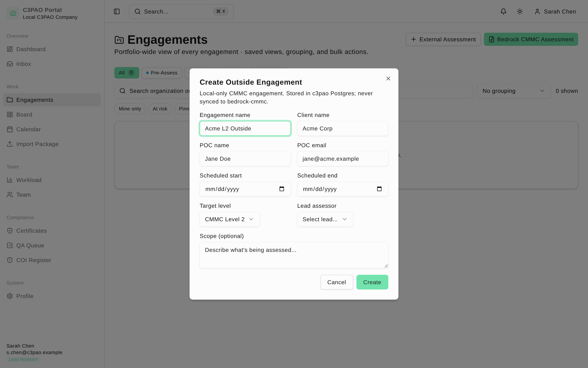
Task: Open Scheduled start calendar picker icon
Action: click(282, 189)
